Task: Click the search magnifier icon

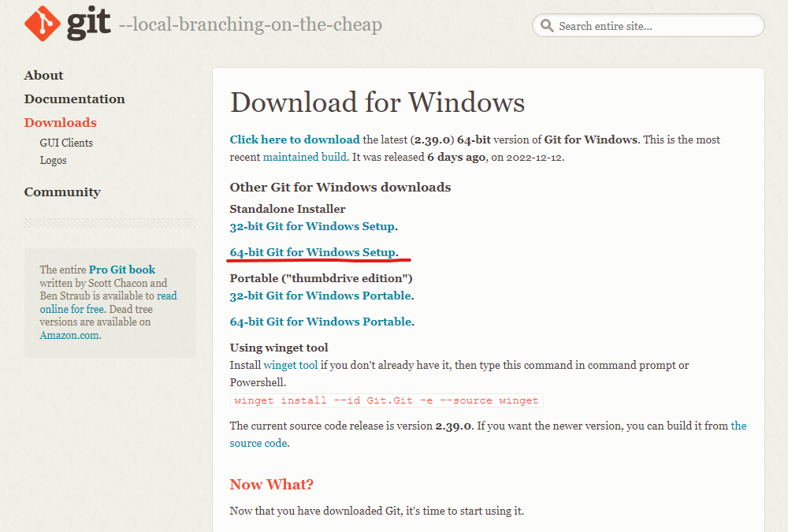Action: 547,26
